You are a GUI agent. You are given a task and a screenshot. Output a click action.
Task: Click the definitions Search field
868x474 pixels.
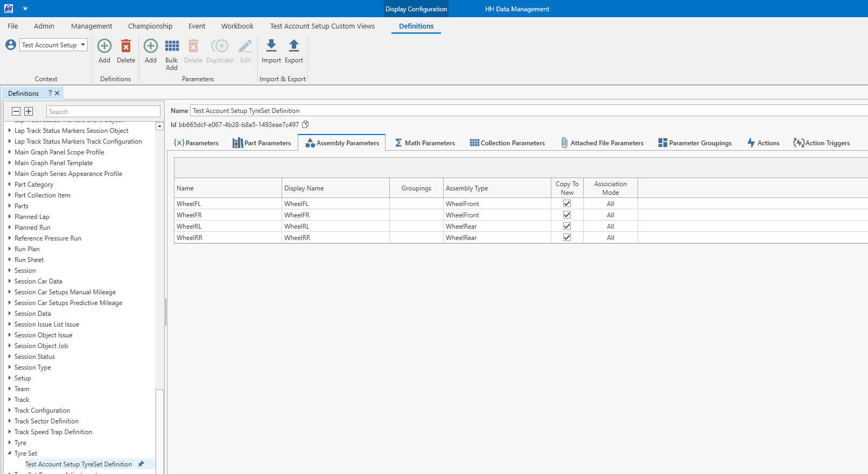click(x=103, y=111)
